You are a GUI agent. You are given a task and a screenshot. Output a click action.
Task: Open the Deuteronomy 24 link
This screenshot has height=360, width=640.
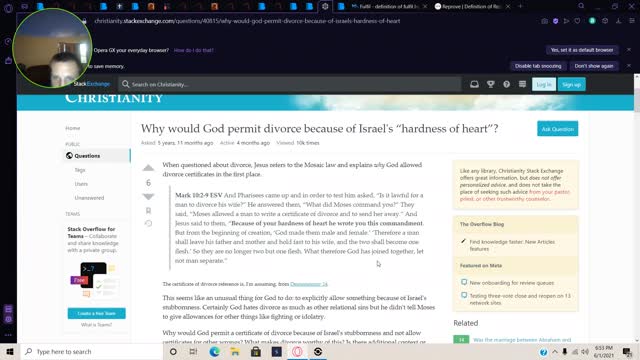(309, 284)
